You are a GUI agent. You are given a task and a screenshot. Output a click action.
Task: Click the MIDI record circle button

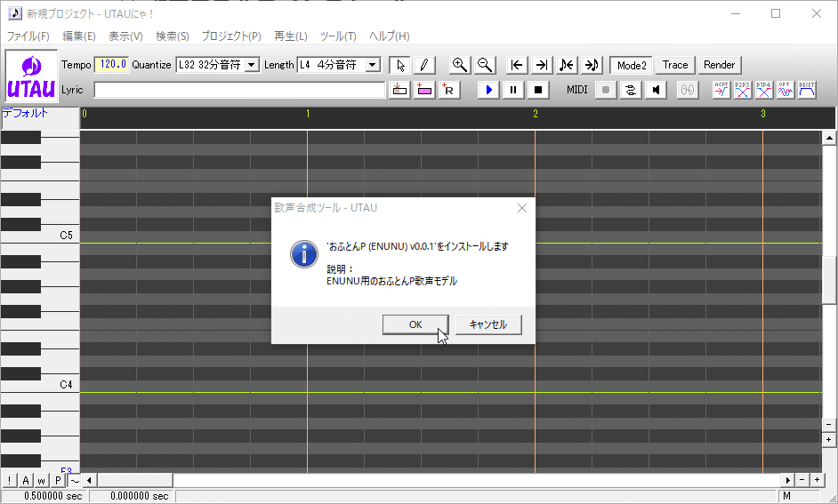click(606, 90)
